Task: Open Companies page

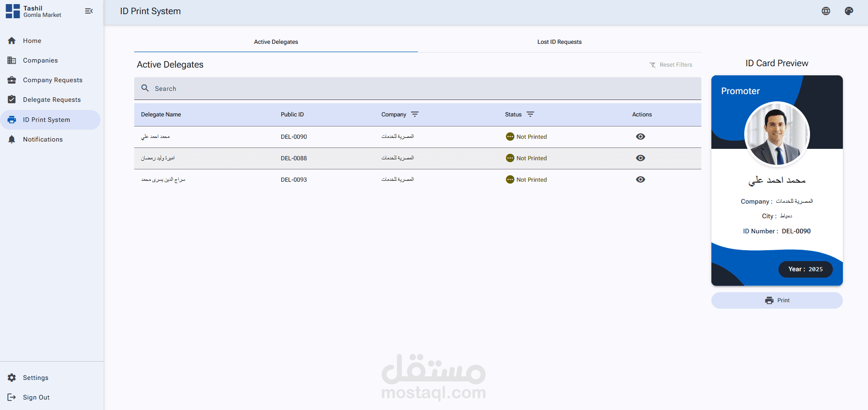Action: pos(50,60)
